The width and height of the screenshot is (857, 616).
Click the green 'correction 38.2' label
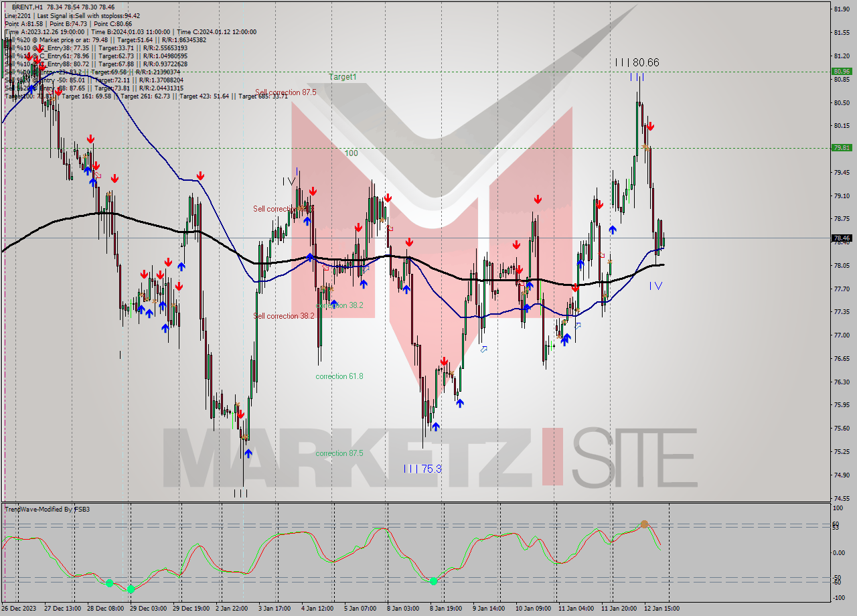pos(339,305)
